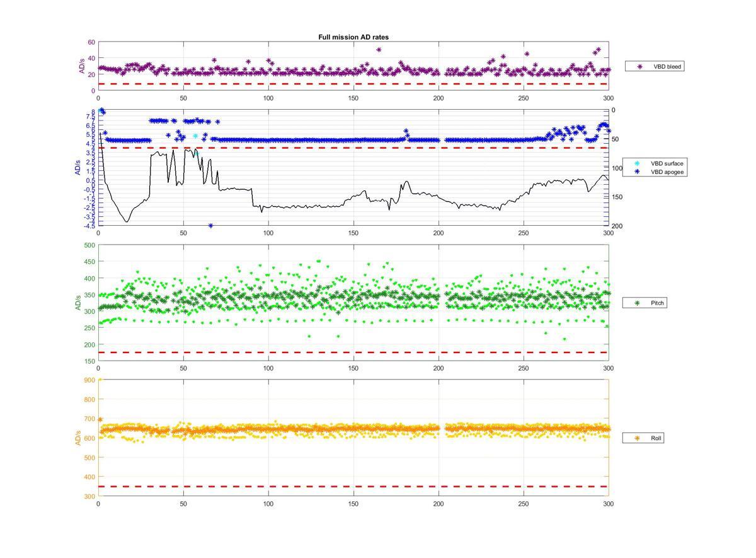This screenshot has width=756, height=558.
Task: Click the '40' tick on the VBD bleed axis
Action: (91, 59)
